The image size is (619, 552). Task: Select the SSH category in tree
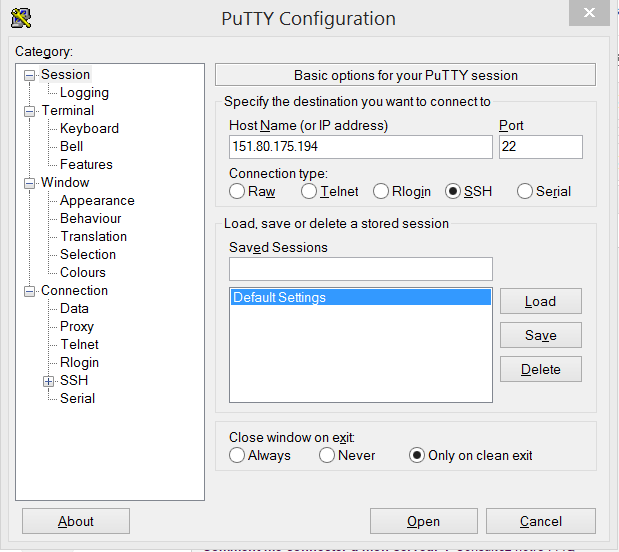pos(74,381)
